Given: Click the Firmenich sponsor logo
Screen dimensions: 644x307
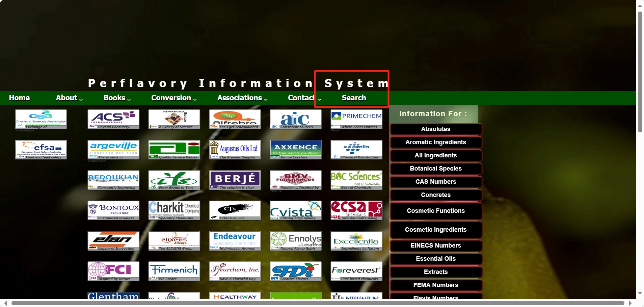Looking at the screenshot, I should coord(174,271).
